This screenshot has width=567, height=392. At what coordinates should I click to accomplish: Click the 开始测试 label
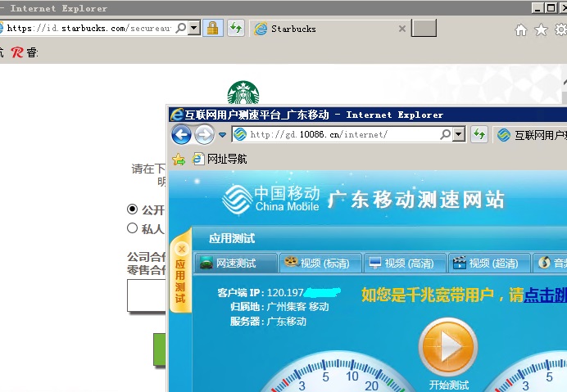point(449,385)
